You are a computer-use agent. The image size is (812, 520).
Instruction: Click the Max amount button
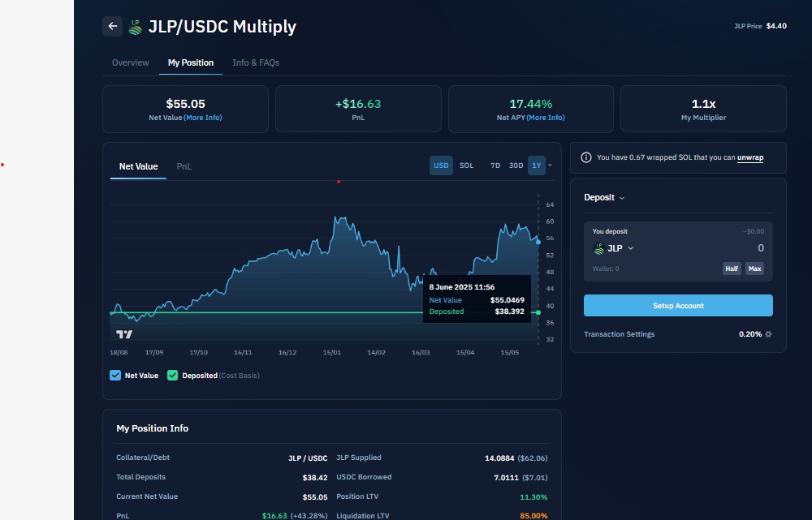point(754,269)
